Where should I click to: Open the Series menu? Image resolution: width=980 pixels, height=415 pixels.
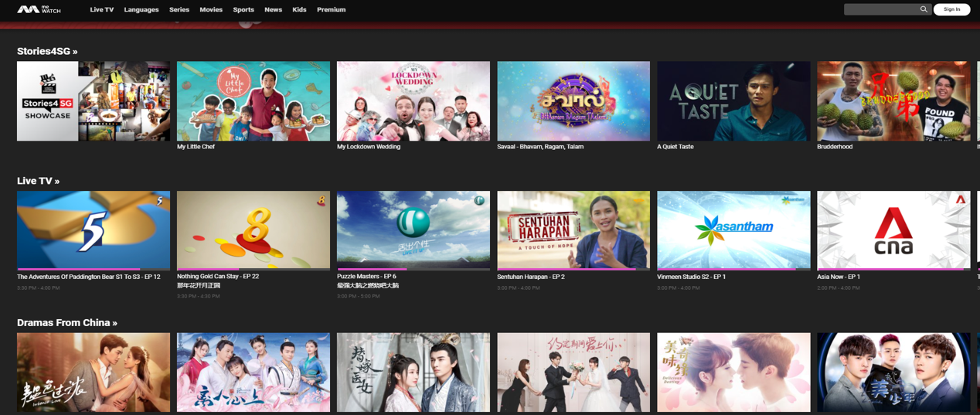coord(179,10)
